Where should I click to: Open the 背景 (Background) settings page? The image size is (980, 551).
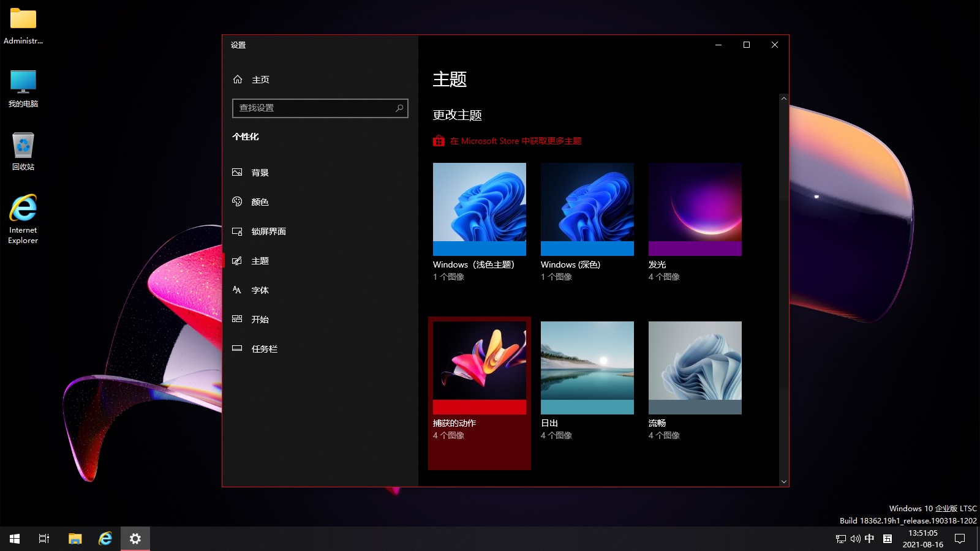coord(260,173)
